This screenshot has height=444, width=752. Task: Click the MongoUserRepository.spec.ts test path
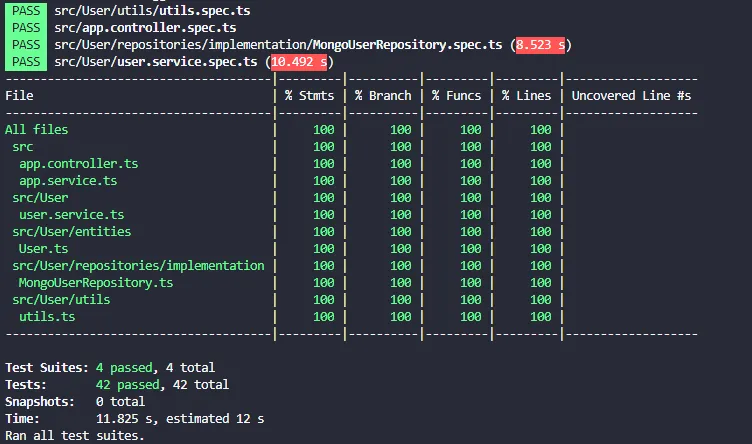(x=278, y=45)
